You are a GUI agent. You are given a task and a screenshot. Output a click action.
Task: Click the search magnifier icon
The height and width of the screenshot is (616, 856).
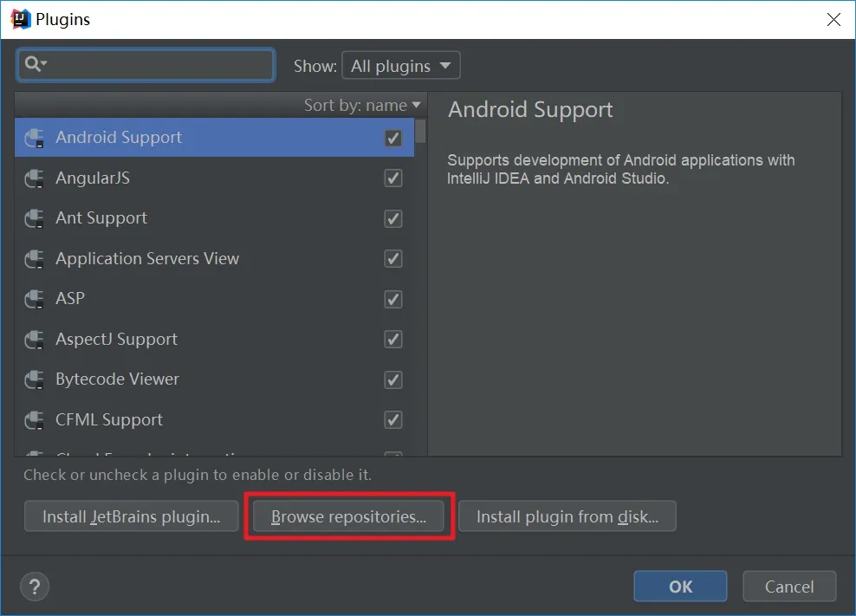click(x=36, y=64)
